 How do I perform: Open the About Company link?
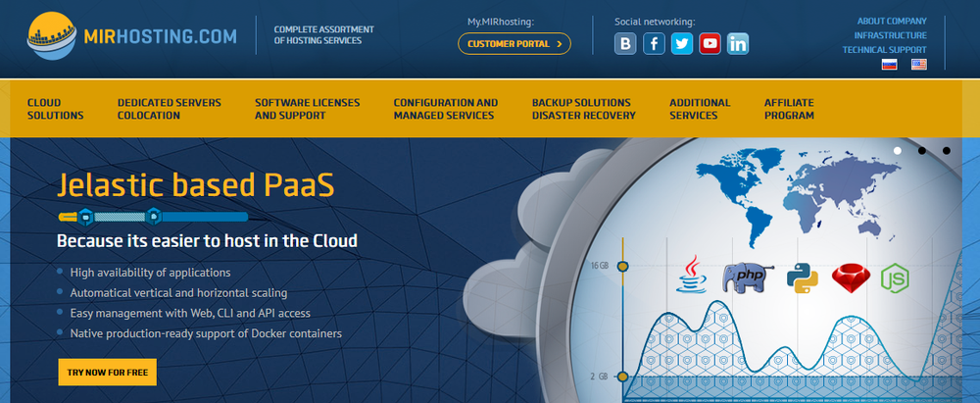tap(892, 22)
